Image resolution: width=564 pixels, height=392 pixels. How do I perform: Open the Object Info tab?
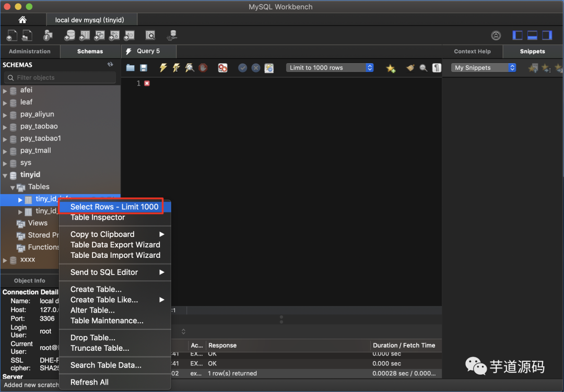pyautogui.click(x=29, y=280)
